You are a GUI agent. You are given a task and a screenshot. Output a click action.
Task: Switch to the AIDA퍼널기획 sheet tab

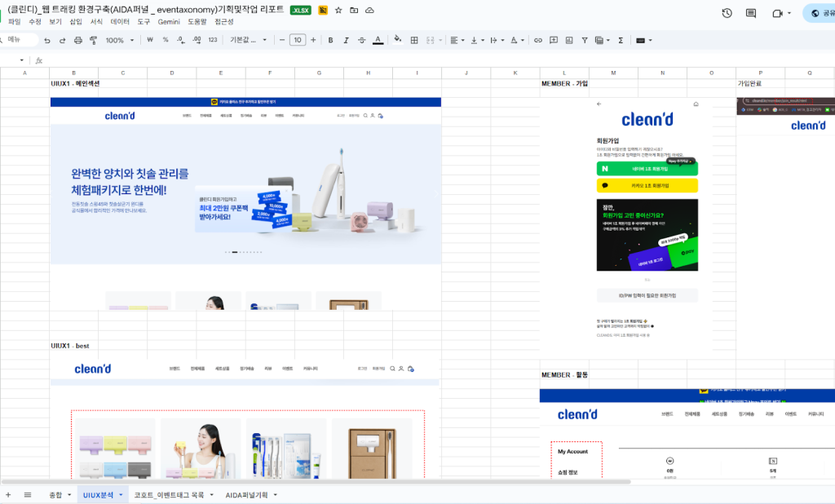point(246,495)
